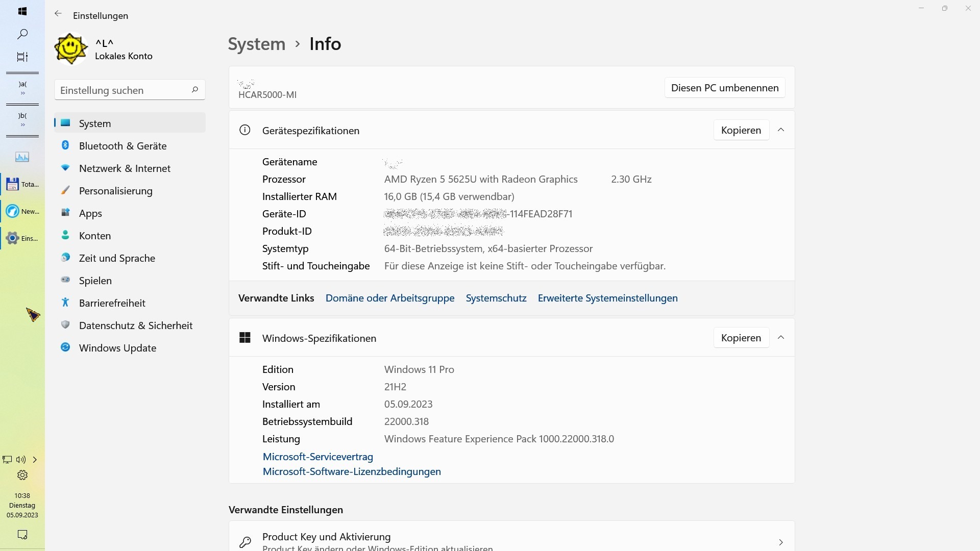The height and width of the screenshot is (551, 980).
Task: Click the taskbar search magnifier icon
Action: [x=22, y=34]
